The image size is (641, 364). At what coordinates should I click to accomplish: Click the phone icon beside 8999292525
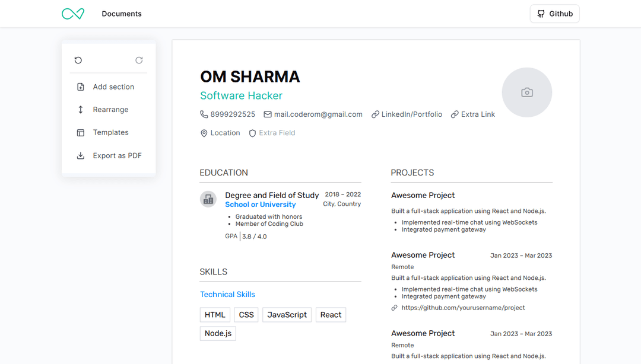(204, 114)
